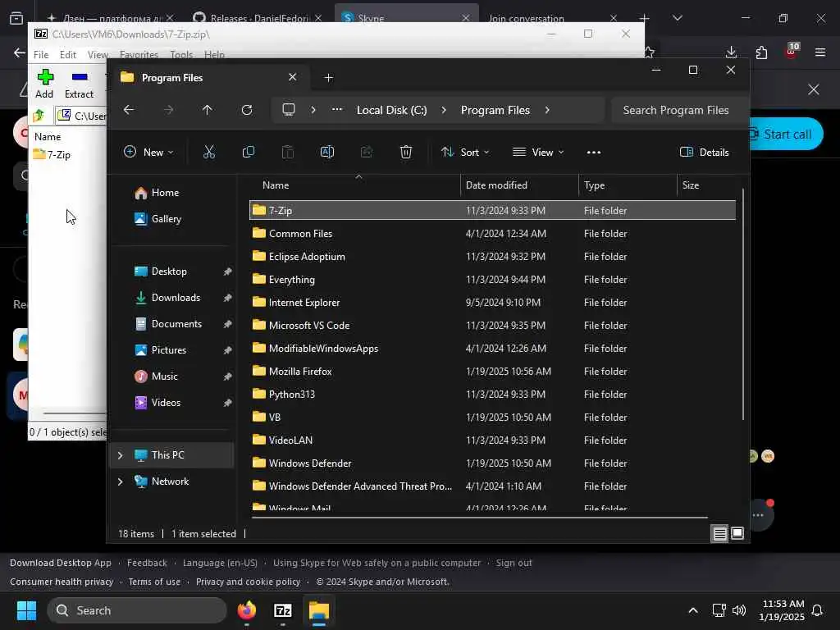
Task: Click the Feedback link in Skype footer
Action: 147,563
